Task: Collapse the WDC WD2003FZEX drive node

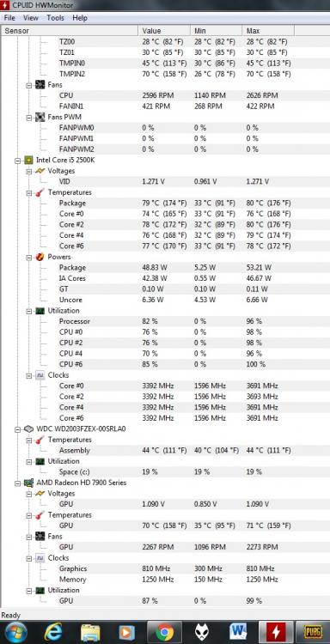Action: point(18,429)
